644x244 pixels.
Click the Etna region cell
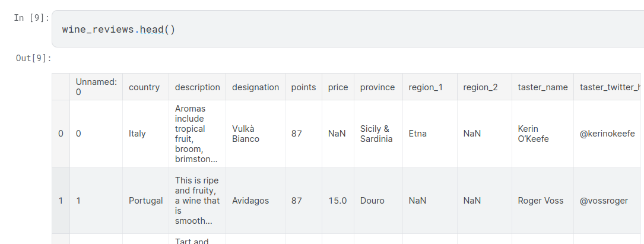pyautogui.click(x=418, y=134)
